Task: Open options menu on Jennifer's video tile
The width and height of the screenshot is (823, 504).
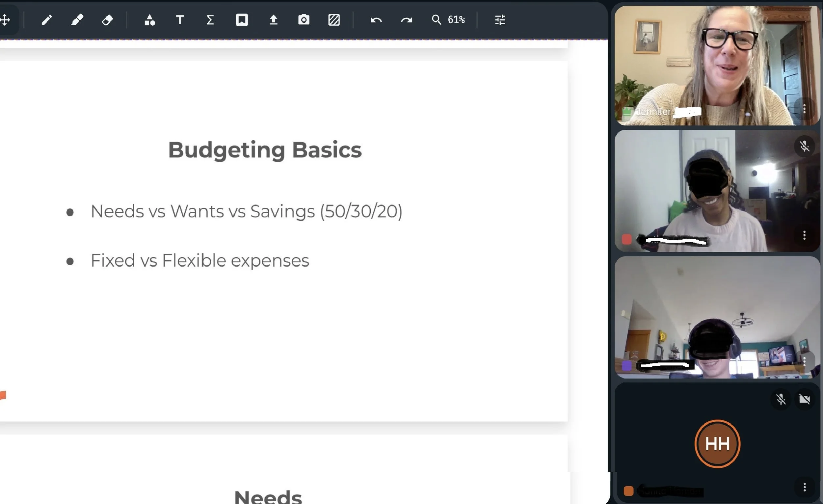Action: (804, 109)
